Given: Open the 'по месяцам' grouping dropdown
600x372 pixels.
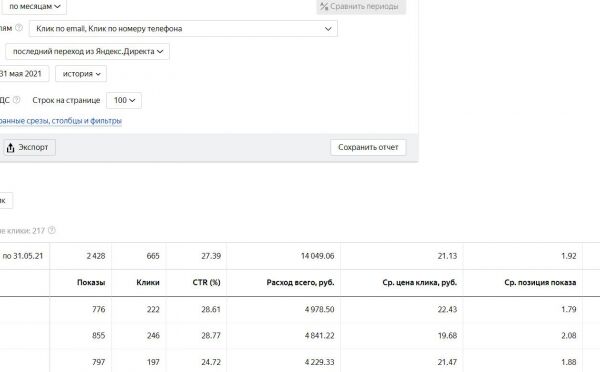Looking at the screenshot, I should (34, 7).
